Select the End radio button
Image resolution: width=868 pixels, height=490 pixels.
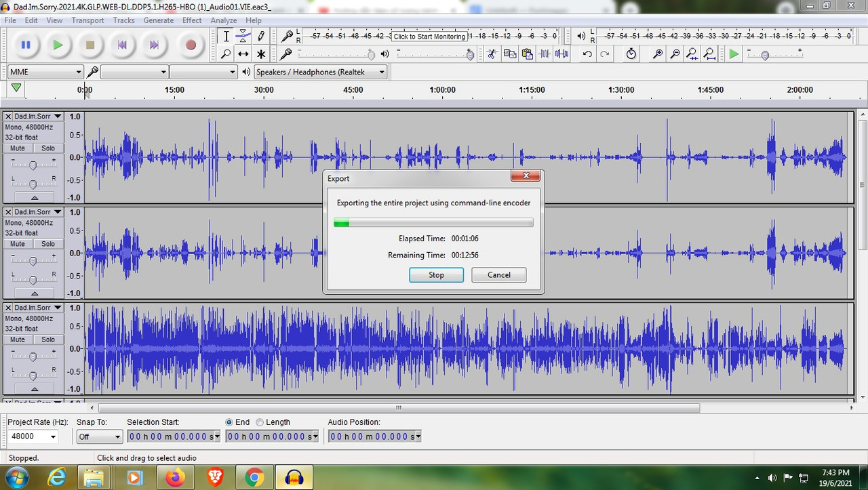click(229, 422)
